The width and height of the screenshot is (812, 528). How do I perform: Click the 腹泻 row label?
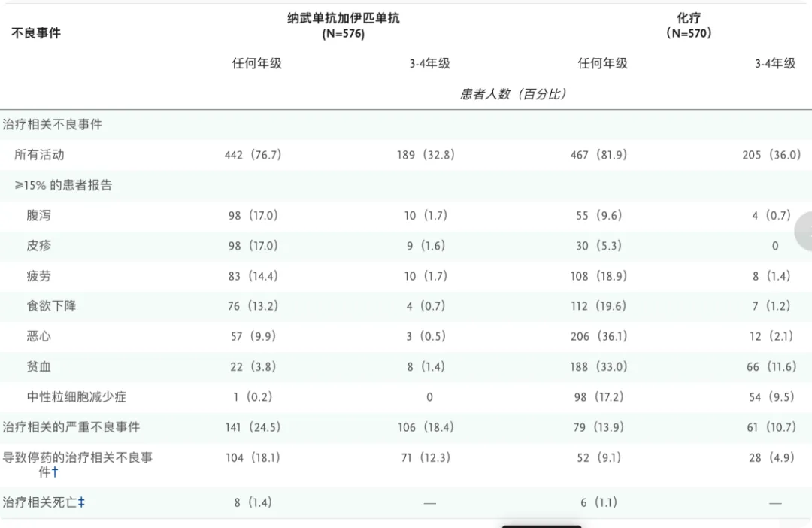tap(39, 216)
